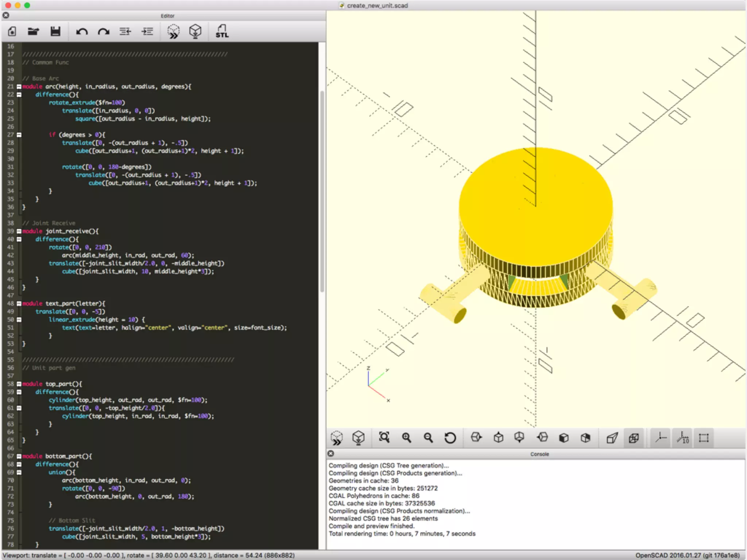Click the editor Render icon
Image resolution: width=747 pixels, height=560 pixels.
click(x=195, y=31)
